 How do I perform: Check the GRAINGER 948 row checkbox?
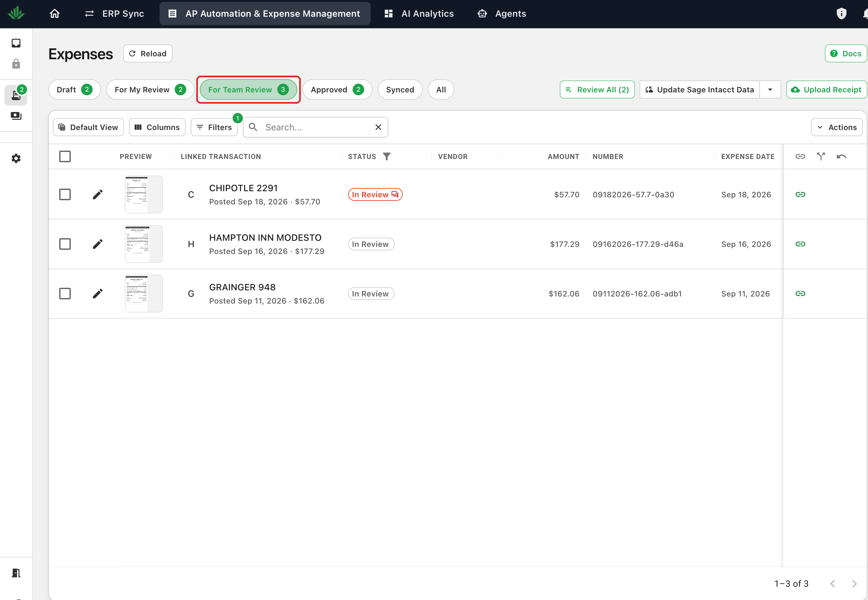(x=65, y=294)
